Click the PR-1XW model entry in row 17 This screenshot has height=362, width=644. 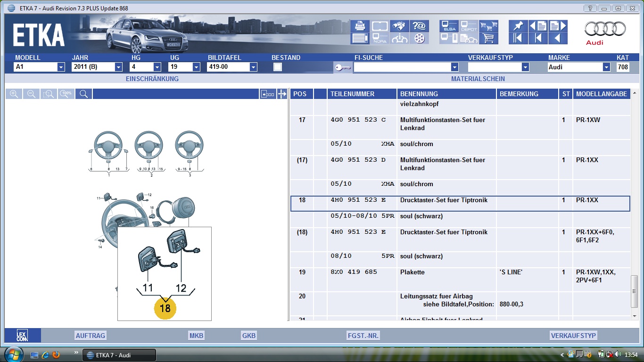tap(588, 120)
